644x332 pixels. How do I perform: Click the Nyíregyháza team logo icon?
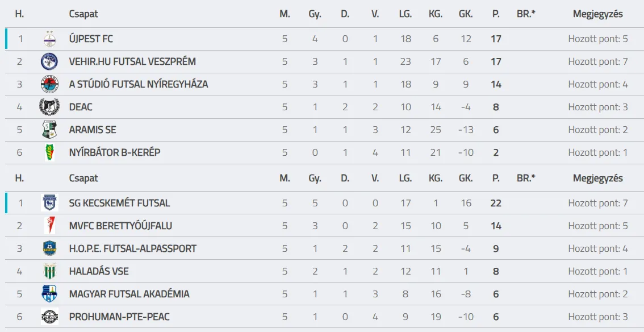(49, 84)
